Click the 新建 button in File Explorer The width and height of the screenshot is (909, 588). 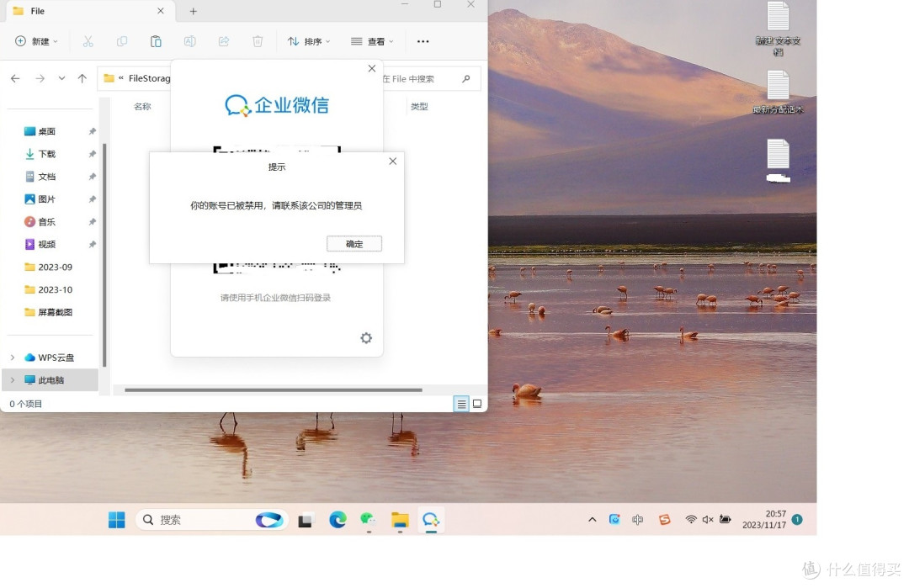tap(36, 41)
